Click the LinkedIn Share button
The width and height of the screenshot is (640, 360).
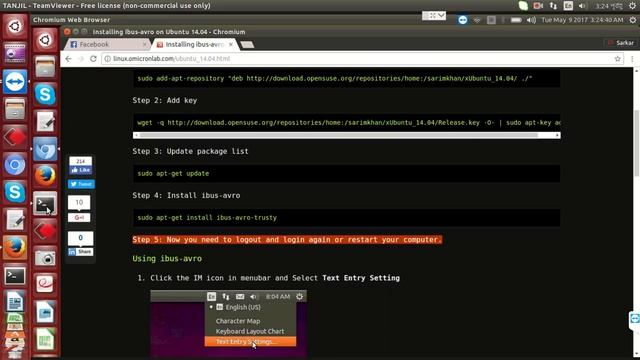point(81,252)
